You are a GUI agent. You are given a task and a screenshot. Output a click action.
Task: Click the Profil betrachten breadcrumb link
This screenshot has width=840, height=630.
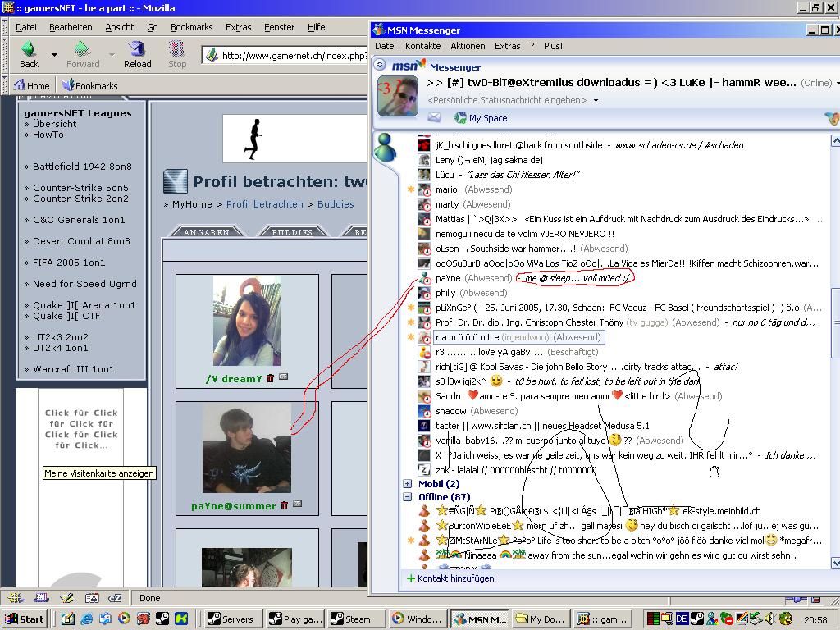pyautogui.click(x=265, y=204)
